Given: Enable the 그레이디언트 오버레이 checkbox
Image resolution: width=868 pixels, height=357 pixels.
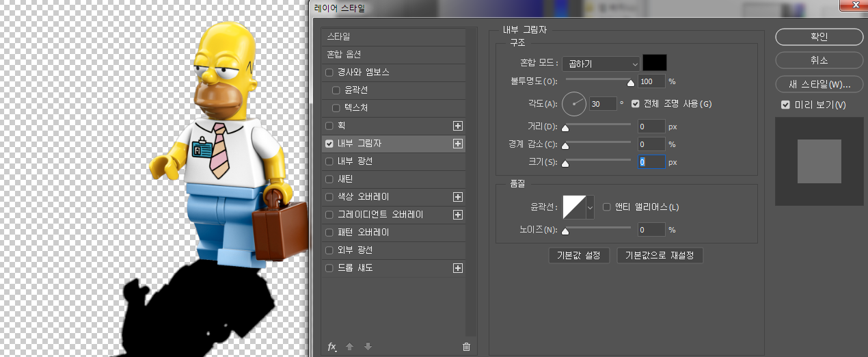Looking at the screenshot, I should tap(330, 215).
